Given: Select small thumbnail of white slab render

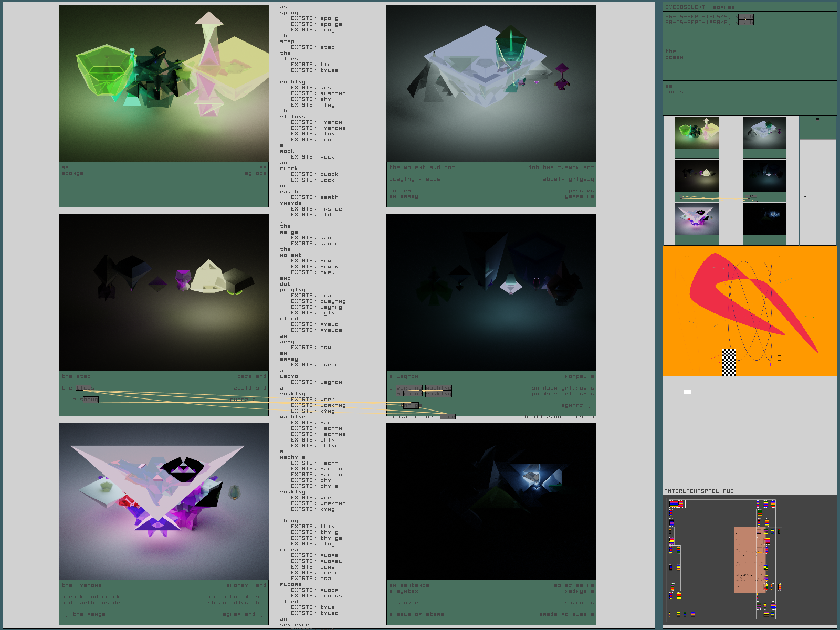Looking at the screenshot, I should click(764, 133).
